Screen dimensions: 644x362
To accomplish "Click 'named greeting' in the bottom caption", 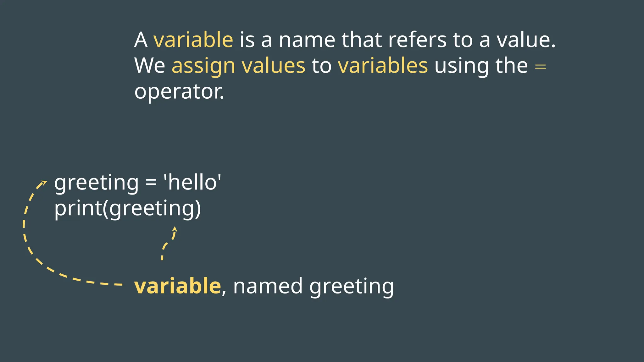I will point(313,287).
